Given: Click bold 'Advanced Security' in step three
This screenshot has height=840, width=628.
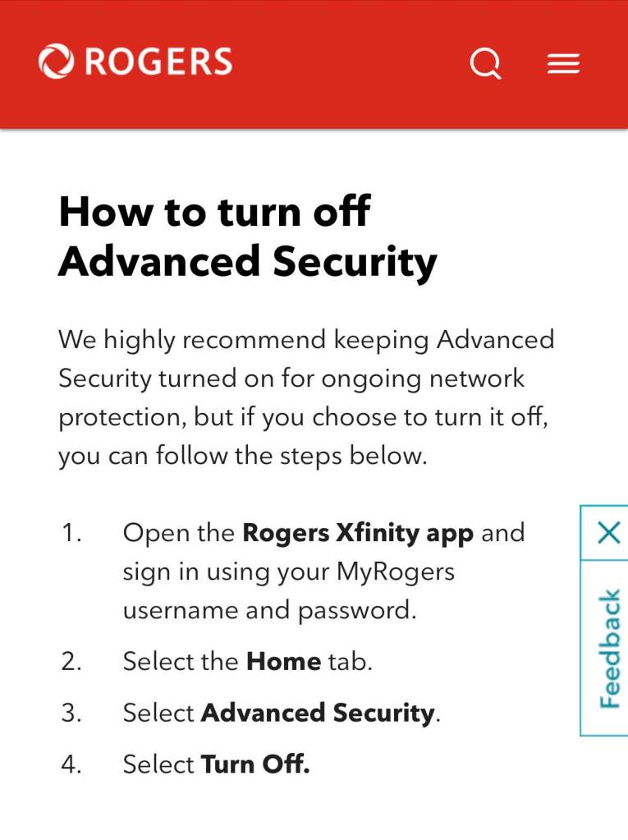Looking at the screenshot, I should [x=318, y=713].
